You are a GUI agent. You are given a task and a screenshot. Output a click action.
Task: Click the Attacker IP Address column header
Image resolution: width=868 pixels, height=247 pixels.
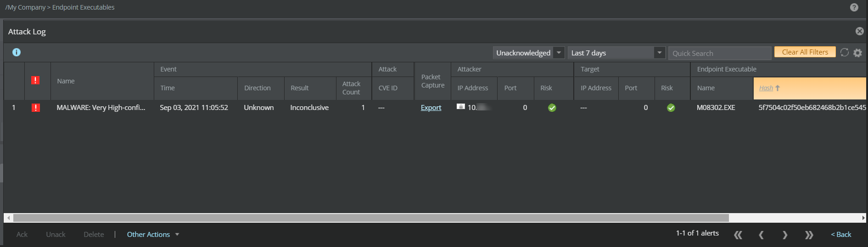tap(474, 88)
